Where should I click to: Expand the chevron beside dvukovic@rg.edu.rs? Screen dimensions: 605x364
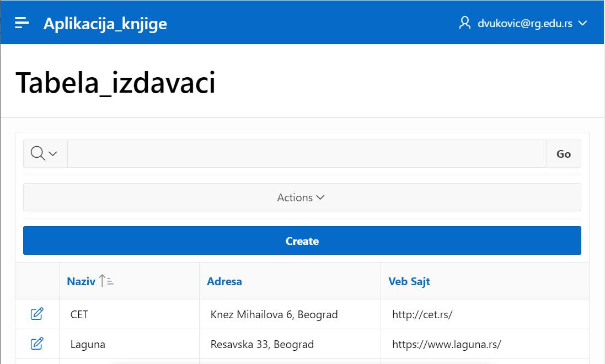pyautogui.click(x=582, y=23)
